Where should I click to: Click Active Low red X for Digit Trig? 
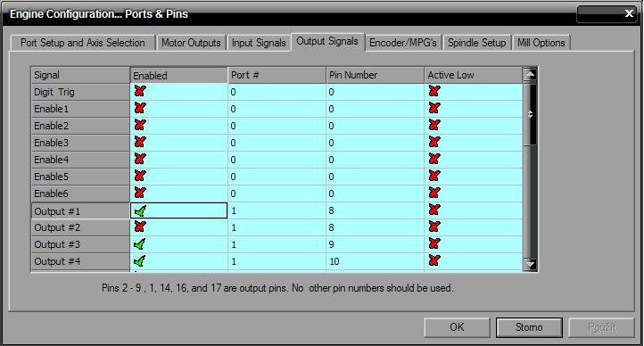(x=434, y=92)
